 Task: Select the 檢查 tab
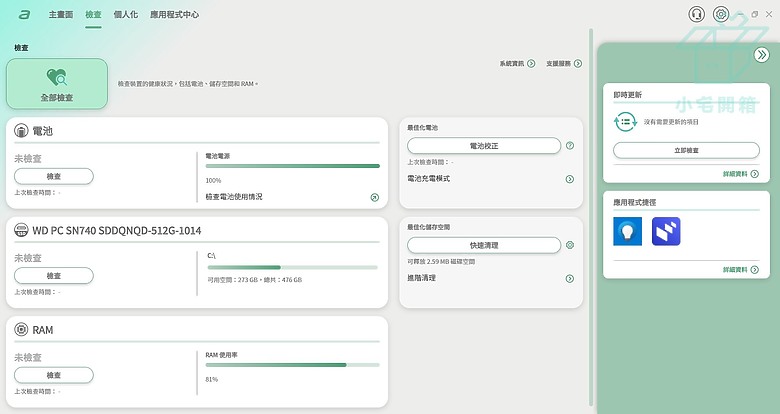pos(93,14)
